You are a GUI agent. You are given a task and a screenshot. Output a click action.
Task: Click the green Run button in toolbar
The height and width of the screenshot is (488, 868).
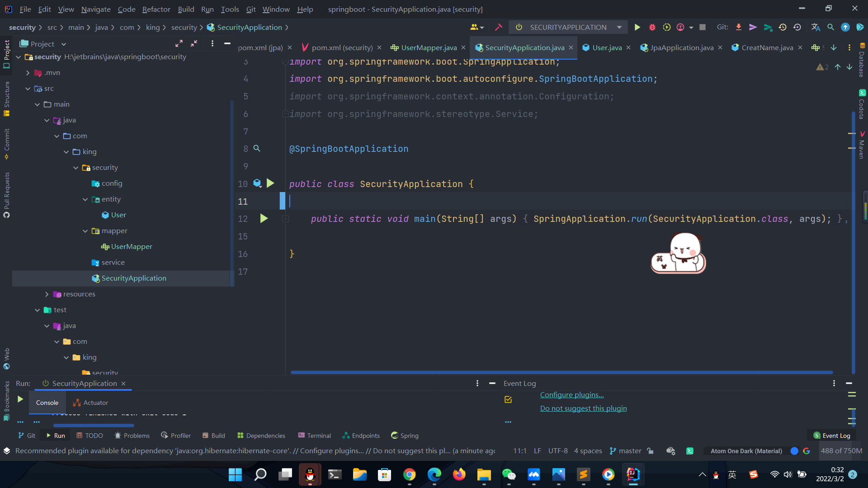pos(637,27)
